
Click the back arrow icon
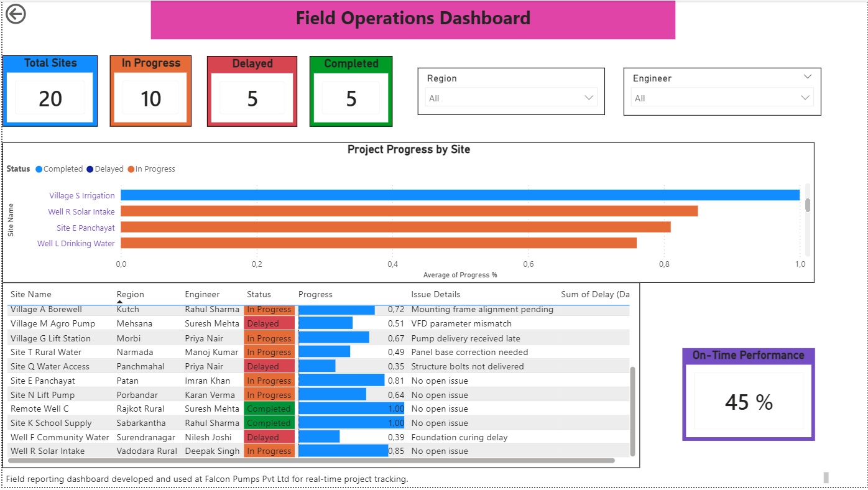tap(16, 14)
